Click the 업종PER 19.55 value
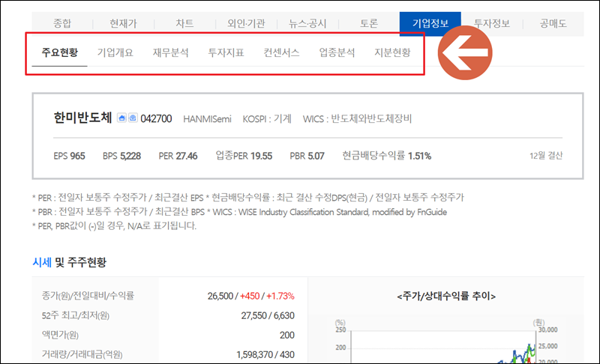 pyautogui.click(x=244, y=156)
